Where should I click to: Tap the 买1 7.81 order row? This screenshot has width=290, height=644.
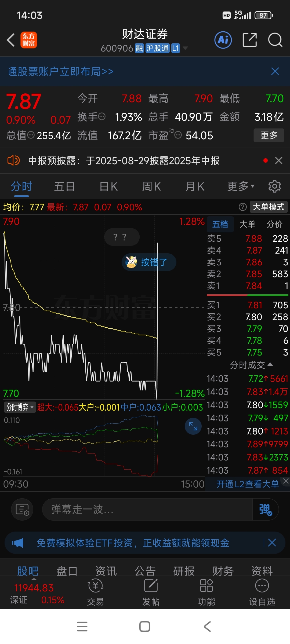pos(247,305)
